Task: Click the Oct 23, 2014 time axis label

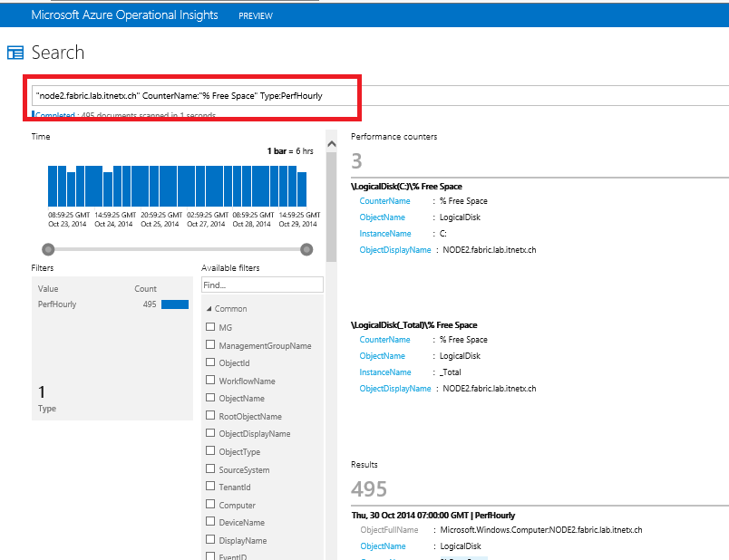Action: 67,224
